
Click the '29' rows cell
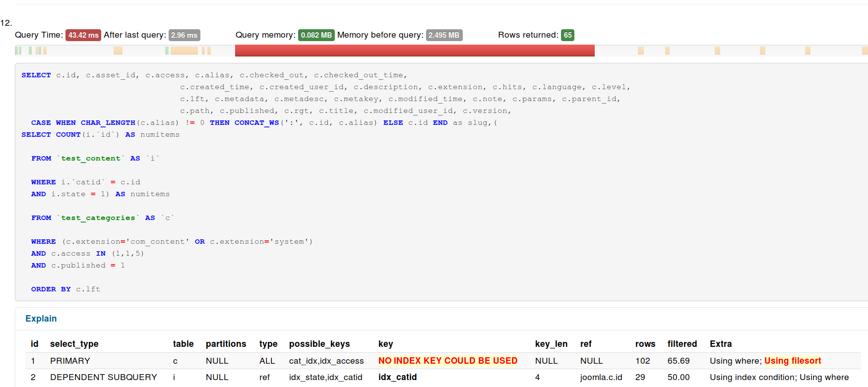(640, 377)
